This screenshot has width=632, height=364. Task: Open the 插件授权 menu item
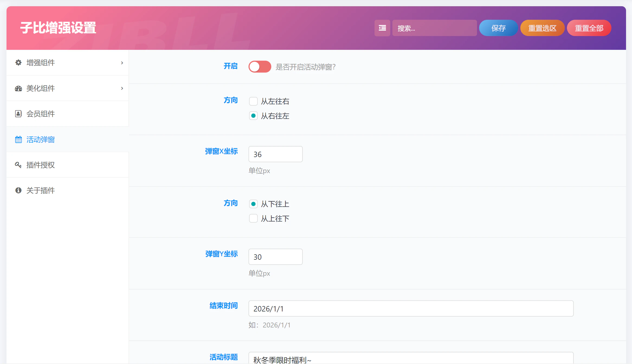tap(41, 165)
